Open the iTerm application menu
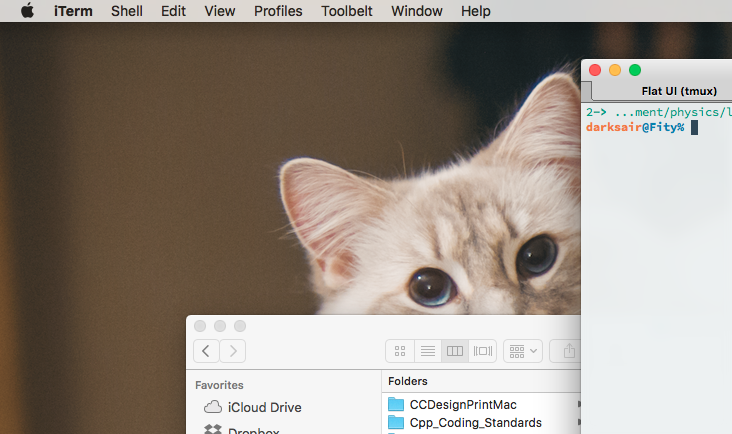This screenshot has height=434, width=732. pos(73,11)
